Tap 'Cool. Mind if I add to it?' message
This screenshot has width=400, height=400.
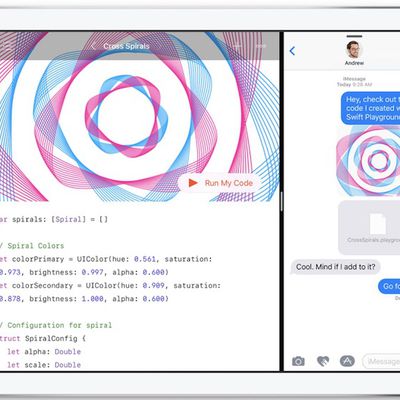coord(336,267)
